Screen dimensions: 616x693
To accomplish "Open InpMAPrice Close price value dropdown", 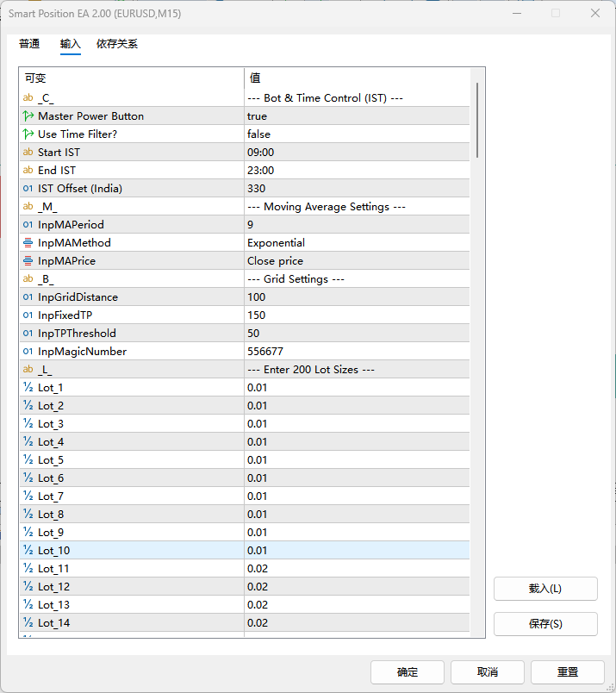I will click(x=357, y=261).
